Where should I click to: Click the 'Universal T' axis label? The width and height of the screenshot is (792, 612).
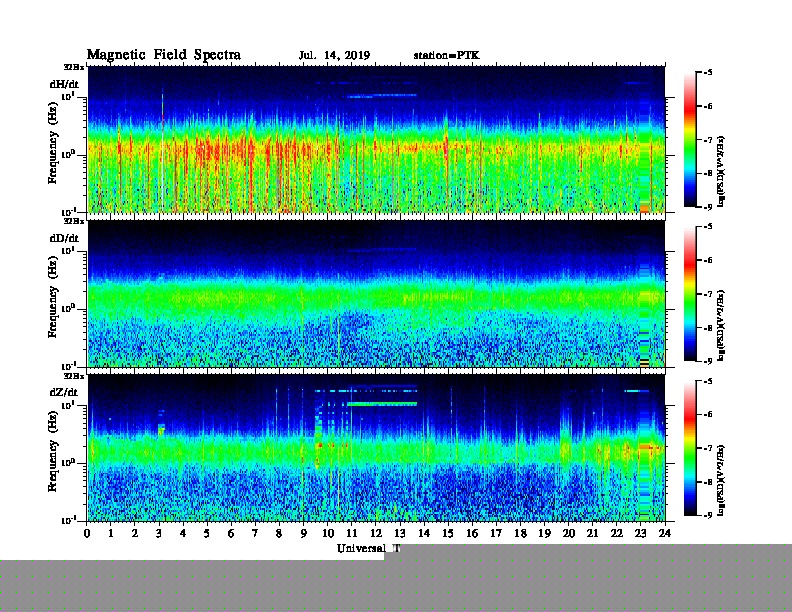pyautogui.click(x=369, y=548)
